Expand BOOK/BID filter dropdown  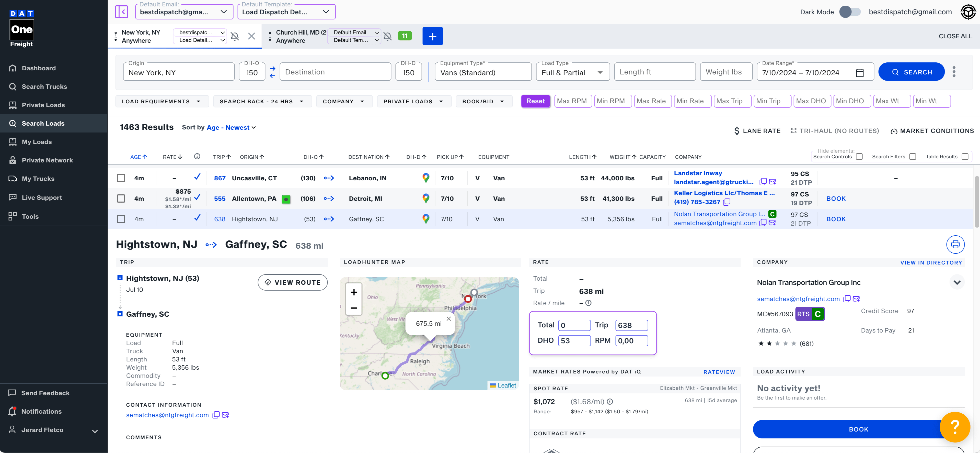click(x=483, y=101)
